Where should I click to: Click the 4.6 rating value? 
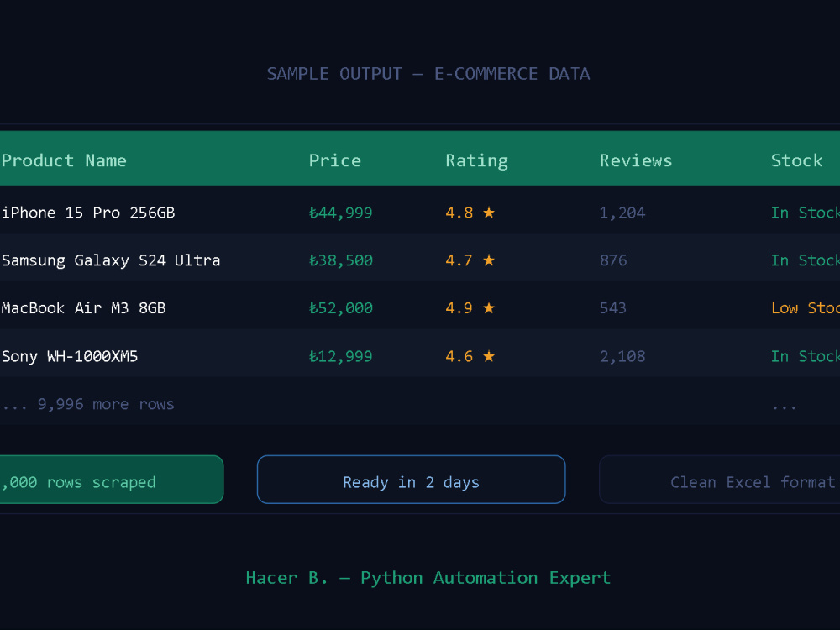pos(459,356)
